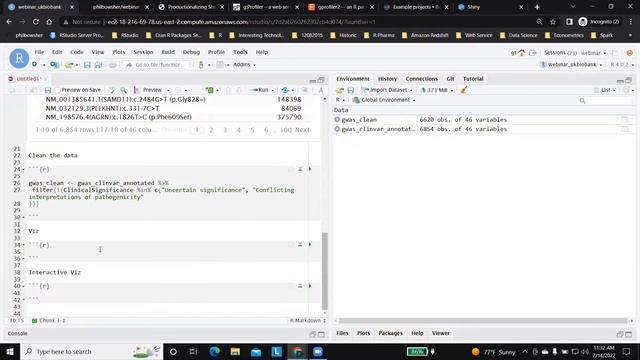Run all chunks above line 40 chunk
The height and width of the screenshot is (360, 640).
tap(300, 286)
